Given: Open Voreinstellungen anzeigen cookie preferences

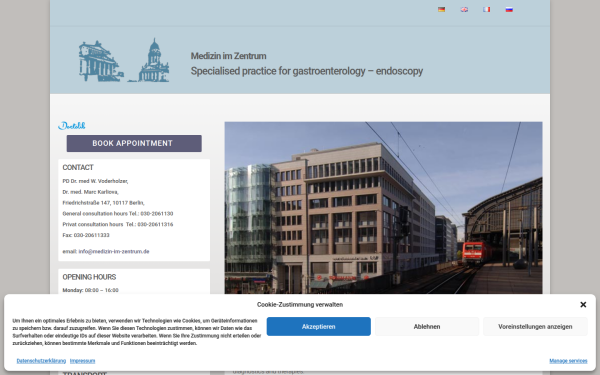Looking at the screenshot, I should click(x=535, y=326).
